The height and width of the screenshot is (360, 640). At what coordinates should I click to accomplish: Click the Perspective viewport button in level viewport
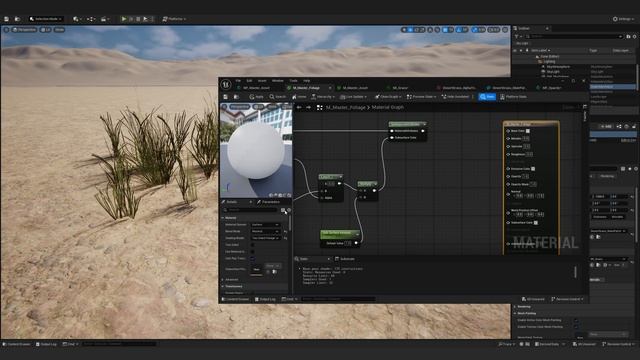(x=24, y=30)
